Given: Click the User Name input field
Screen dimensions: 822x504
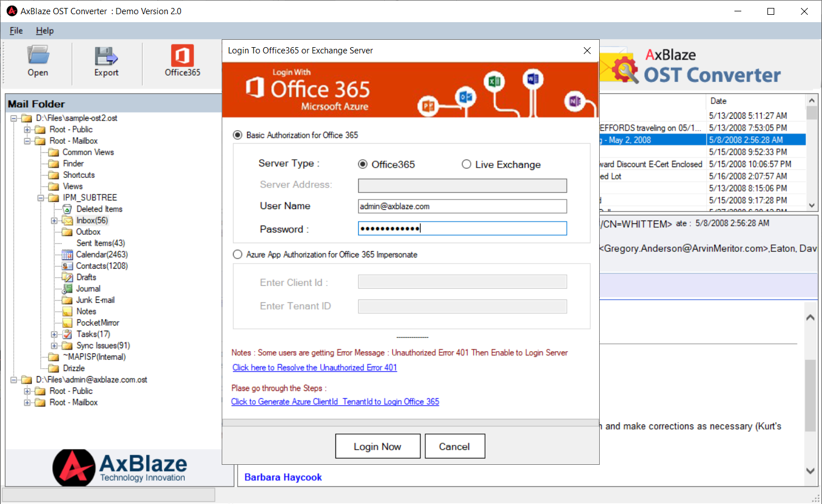Looking at the screenshot, I should 462,206.
